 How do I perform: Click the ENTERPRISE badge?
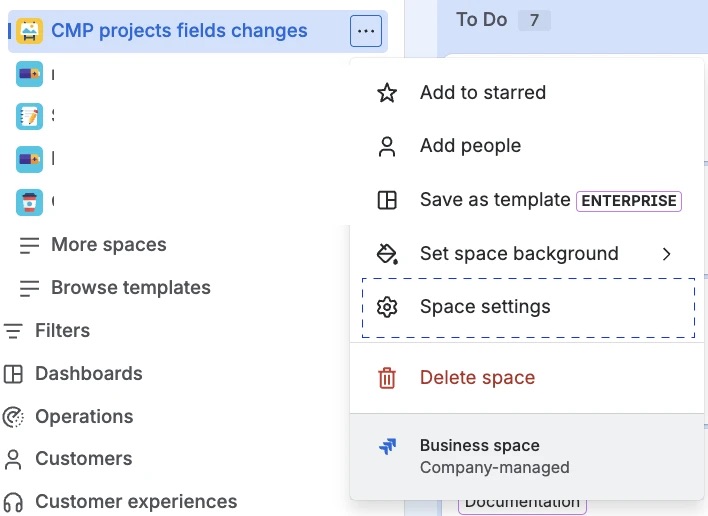tap(629, 201)
